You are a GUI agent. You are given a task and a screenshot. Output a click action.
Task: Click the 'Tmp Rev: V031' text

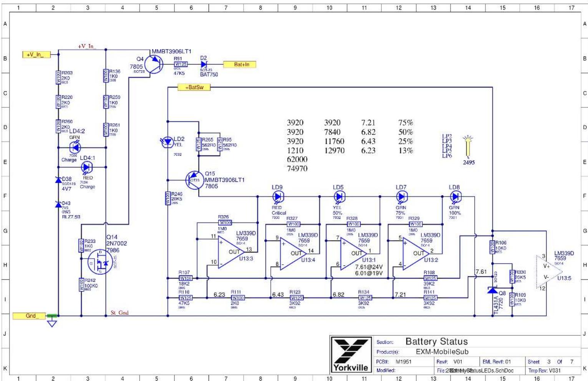pos(545,371)
